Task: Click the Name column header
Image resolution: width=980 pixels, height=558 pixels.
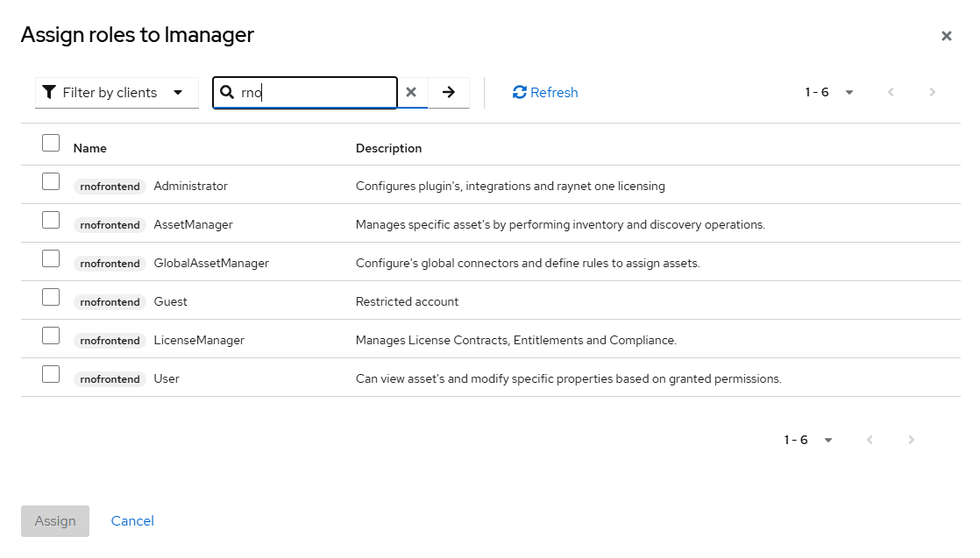Action: click(x=90, y=148)
